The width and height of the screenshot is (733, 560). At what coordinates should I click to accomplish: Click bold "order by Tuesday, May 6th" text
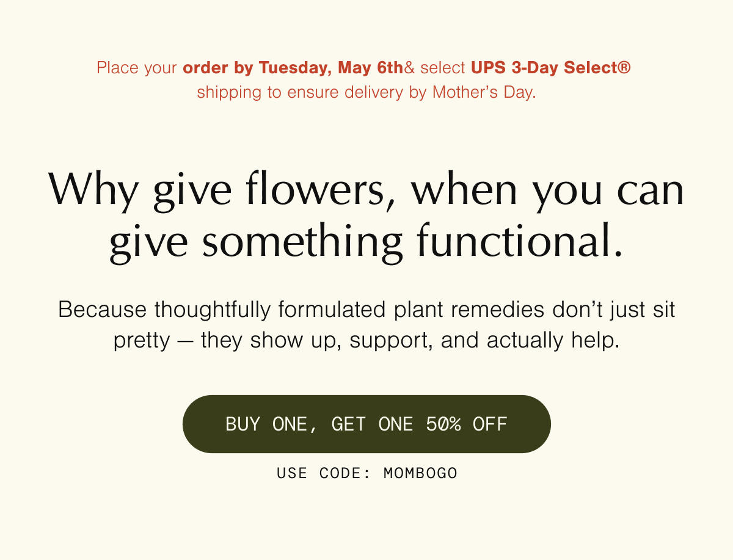click(x=293, y=68)
